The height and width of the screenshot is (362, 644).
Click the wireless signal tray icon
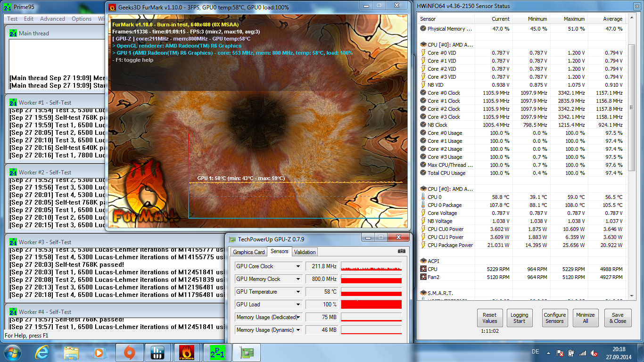pyautogui.click(x=583, y=353)
